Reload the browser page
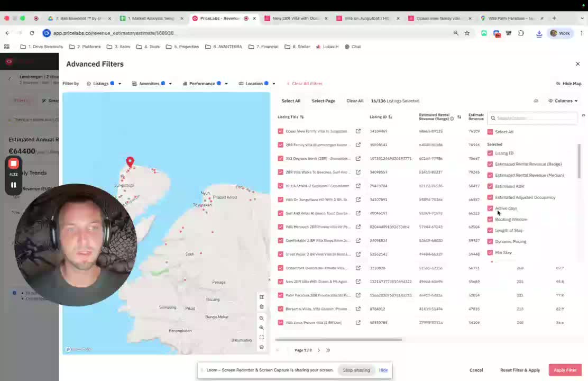 point(32,33)
